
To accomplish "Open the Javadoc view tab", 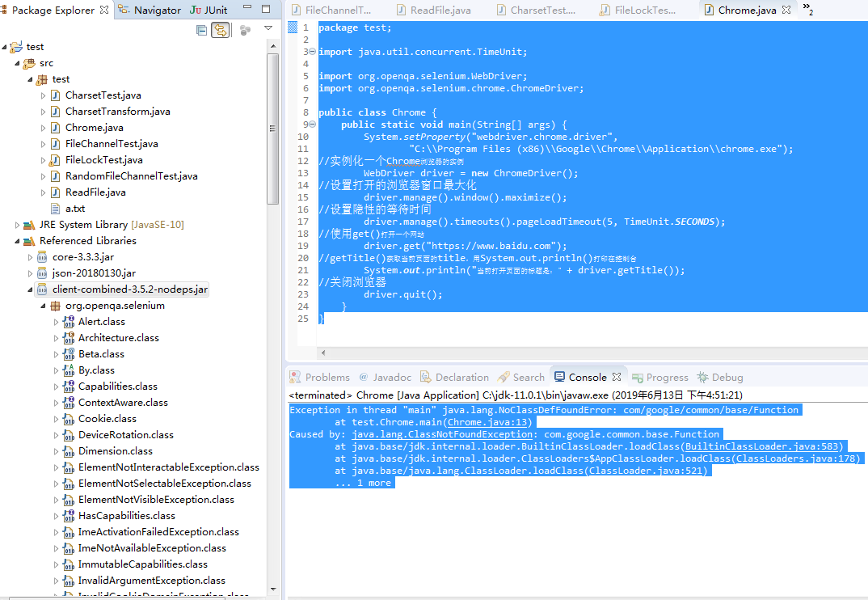I will [x=386, y=378].
